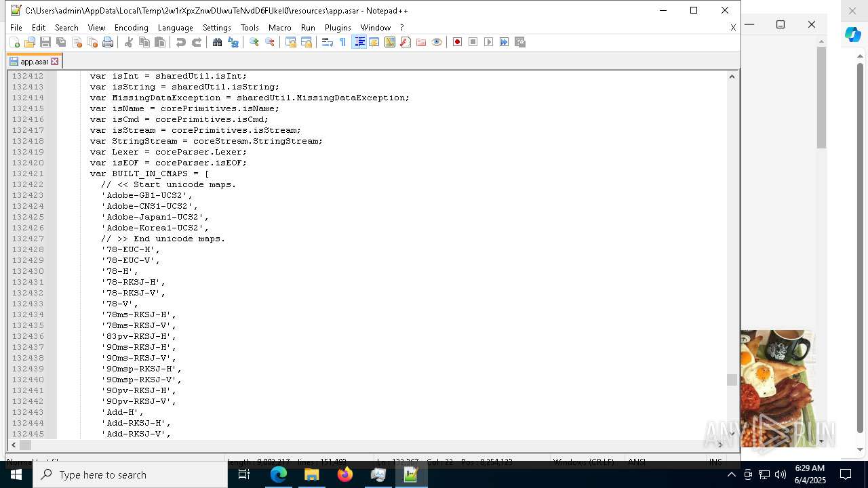Toggle synchronize vertical scrolling
The width and height of the screenshot is (868, 488).
pyautogui.click(x=291, y=42)
